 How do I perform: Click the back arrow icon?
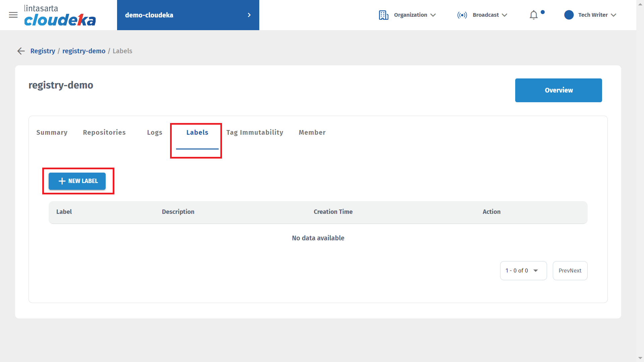point(21,51)
